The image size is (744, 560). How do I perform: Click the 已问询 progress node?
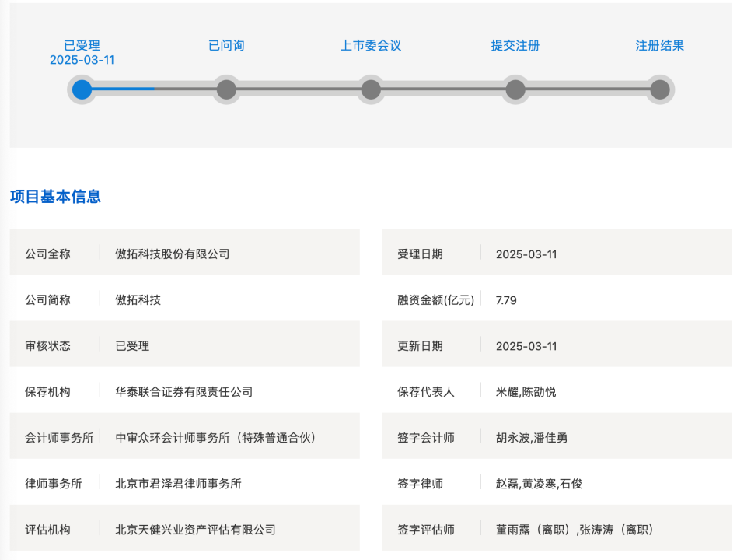pos(226,89)
